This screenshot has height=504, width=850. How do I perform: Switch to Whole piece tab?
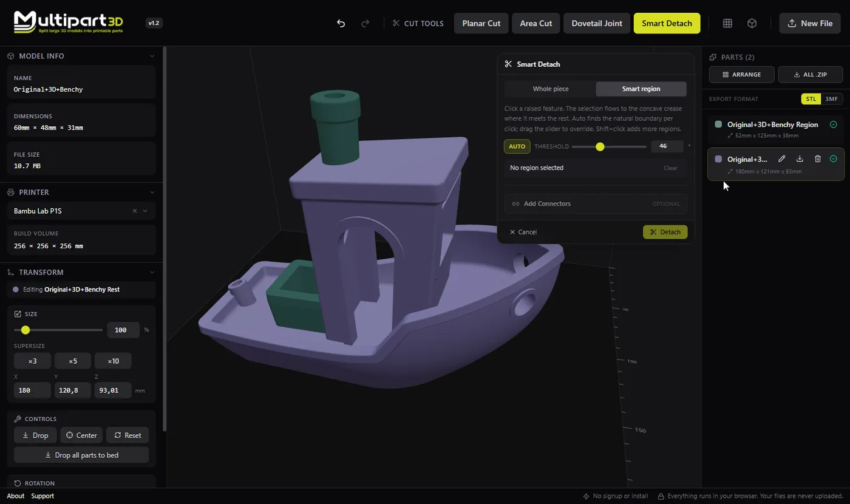click(x=551, y=89)
